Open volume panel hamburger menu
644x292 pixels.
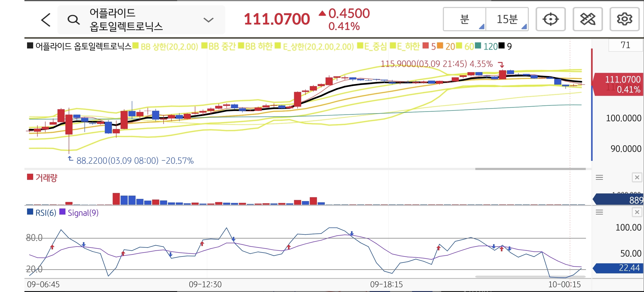599,177
